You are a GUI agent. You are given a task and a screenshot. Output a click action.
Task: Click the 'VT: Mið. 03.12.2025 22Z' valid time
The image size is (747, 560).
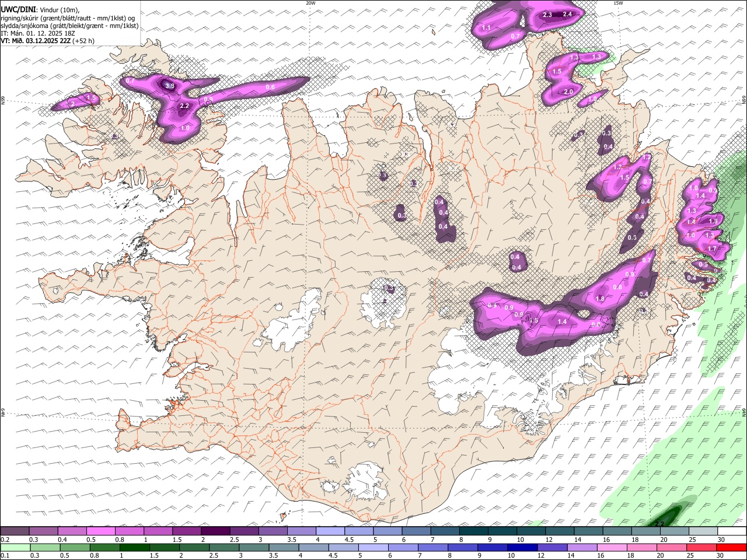click(x=36, y=41)
